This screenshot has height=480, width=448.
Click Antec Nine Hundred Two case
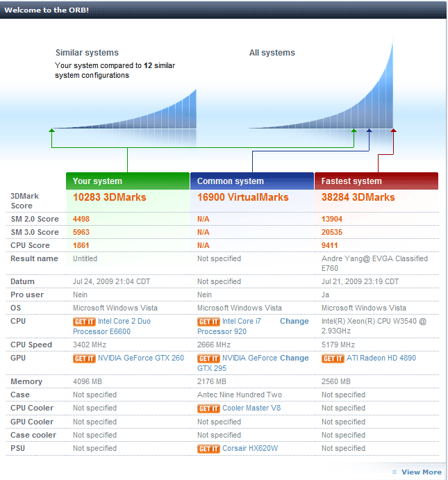pyautogui.click(x=240, y=395)
